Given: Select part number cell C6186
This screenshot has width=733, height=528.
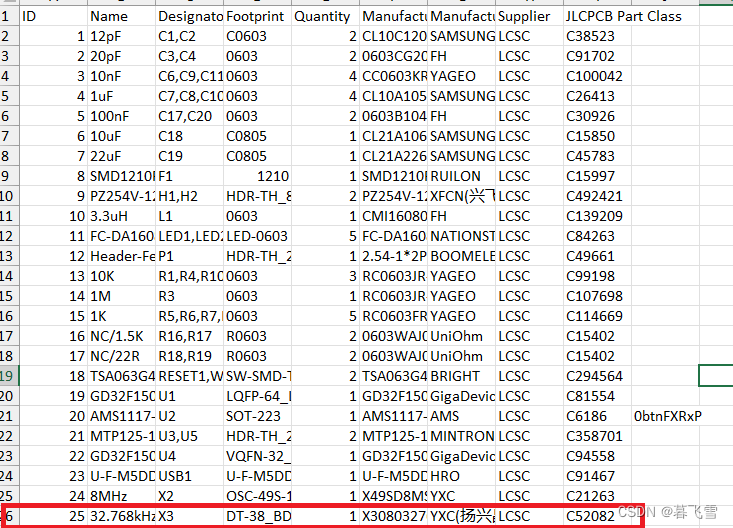Looking at the screenshot, I should click(x=597, y=416).
